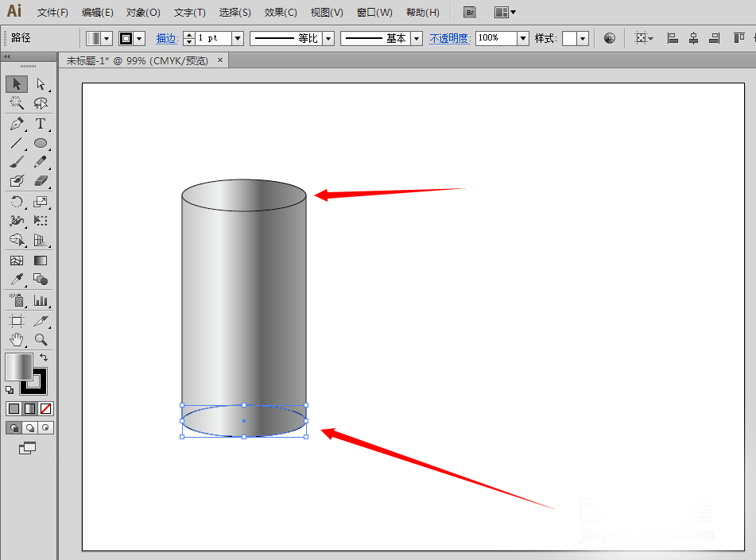This screenshot has width=756, height=560.
Task: Select the Blend tool
Action: [41, 280]
